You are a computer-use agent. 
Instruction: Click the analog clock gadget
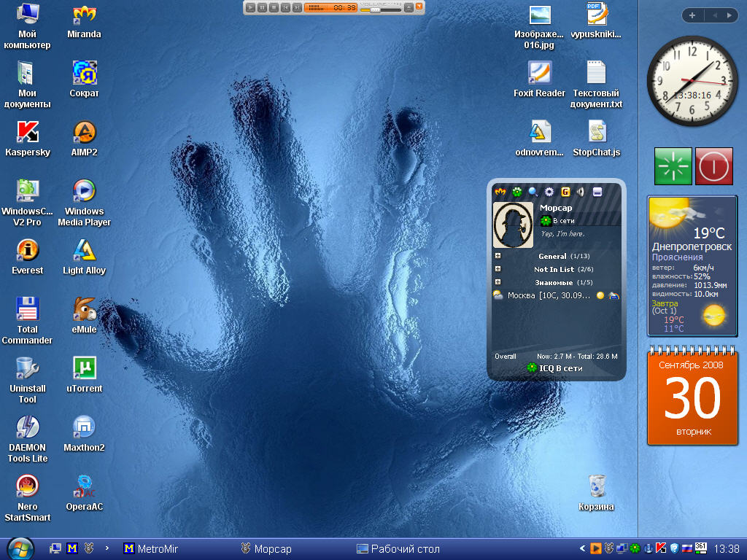coord(693,80)
